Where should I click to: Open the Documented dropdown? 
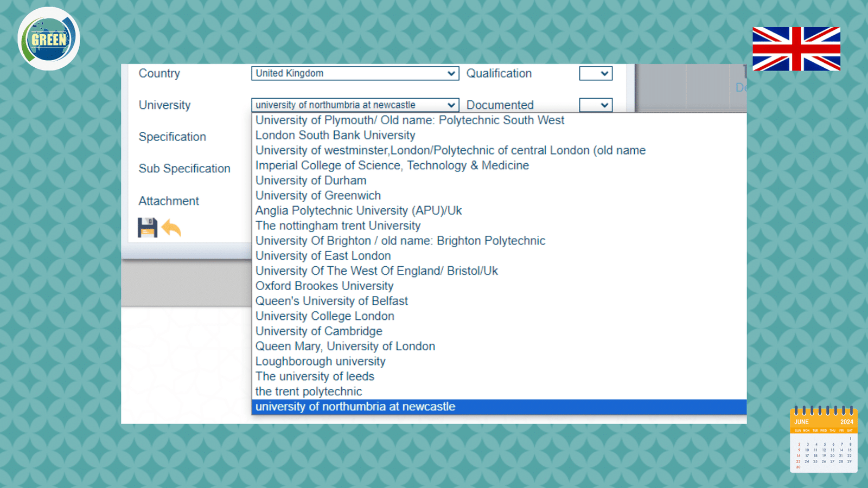(596, 105)
